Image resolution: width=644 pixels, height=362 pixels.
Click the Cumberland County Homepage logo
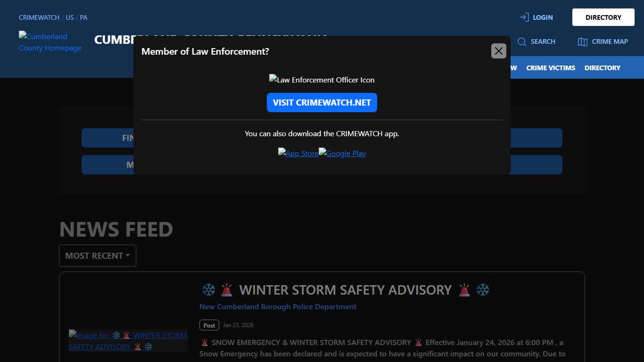click(x=50, y=42)
